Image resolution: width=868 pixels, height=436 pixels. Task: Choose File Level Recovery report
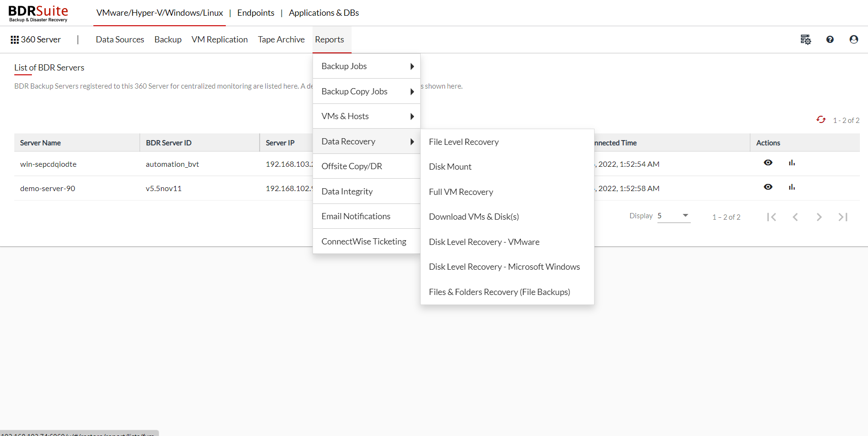click(x=507, y=142)
